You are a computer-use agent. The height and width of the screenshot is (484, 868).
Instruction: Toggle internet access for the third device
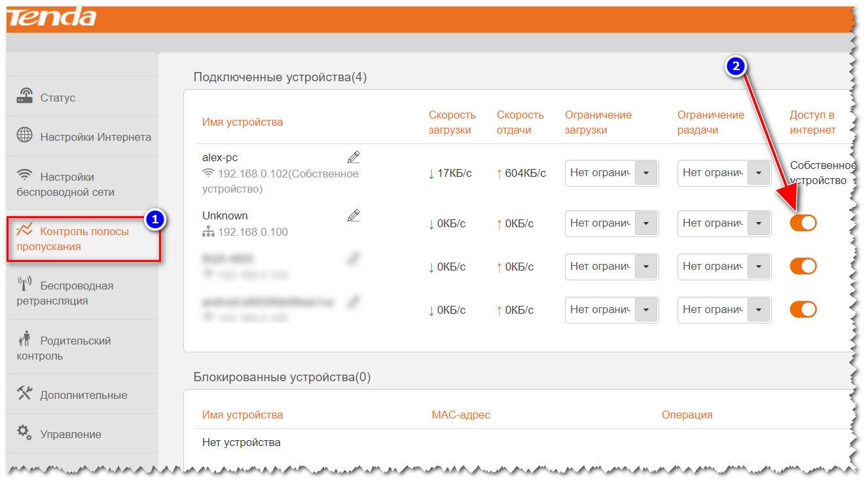pyautogui.click(x=803, y=266)
